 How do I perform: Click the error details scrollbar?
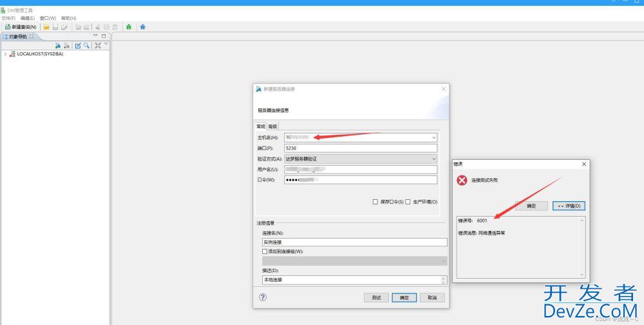pos(582,248)
